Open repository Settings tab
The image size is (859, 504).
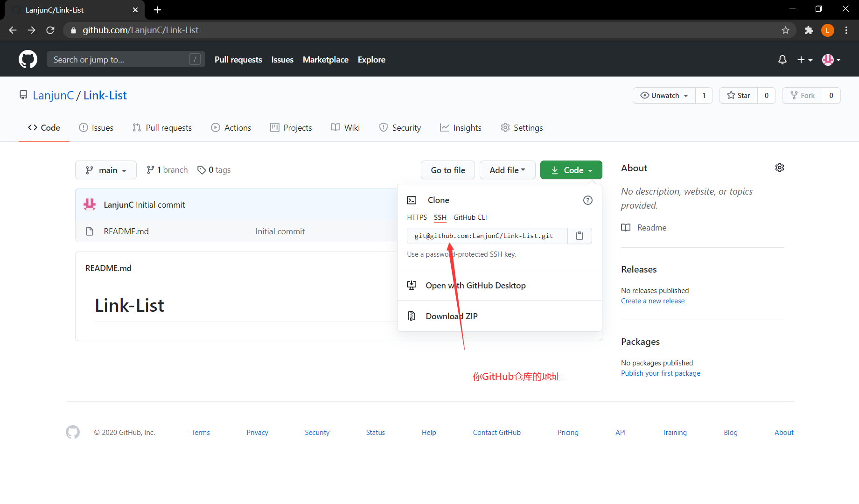tap(522, 127)
